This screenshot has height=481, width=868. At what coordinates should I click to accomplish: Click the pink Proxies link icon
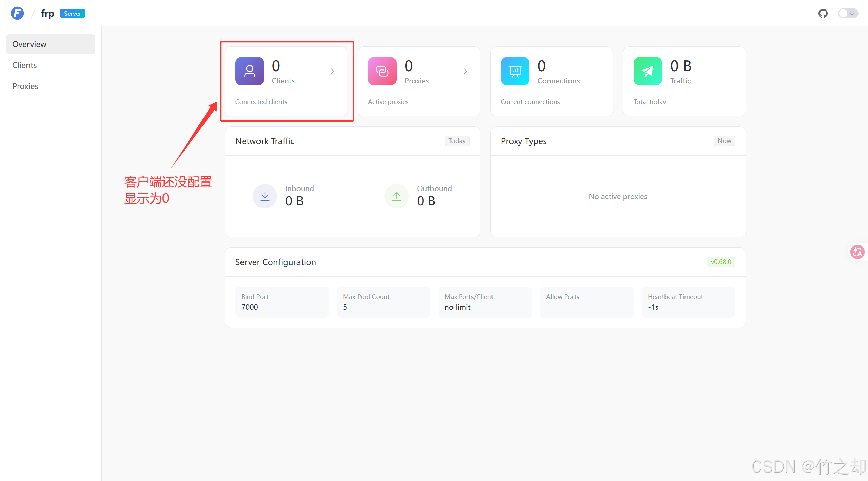[382, 71]
